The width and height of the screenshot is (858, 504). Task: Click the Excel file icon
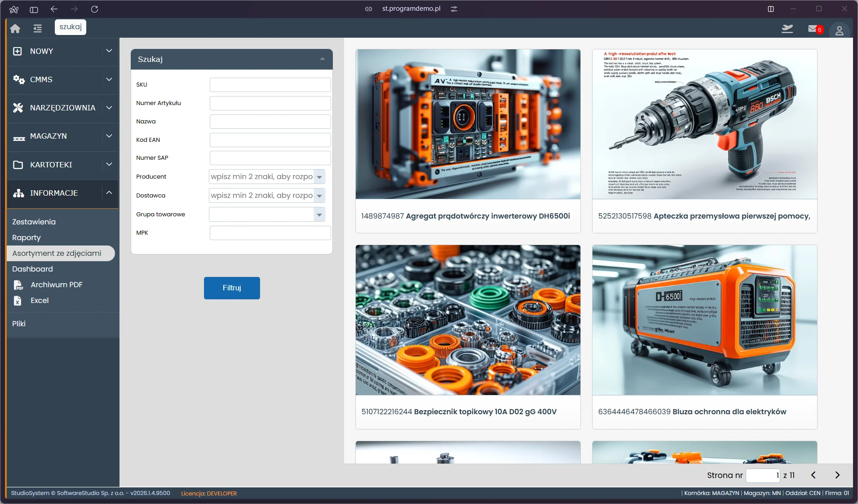pos(18,301)
